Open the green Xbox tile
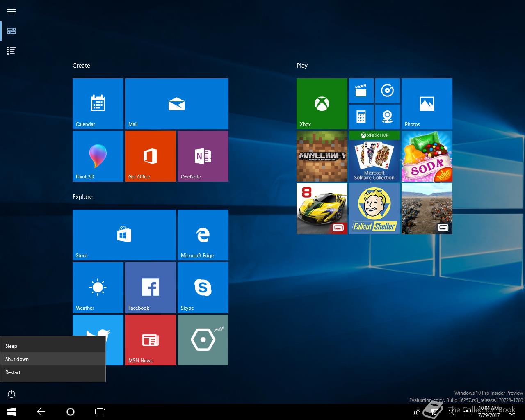 coord(322,104)
